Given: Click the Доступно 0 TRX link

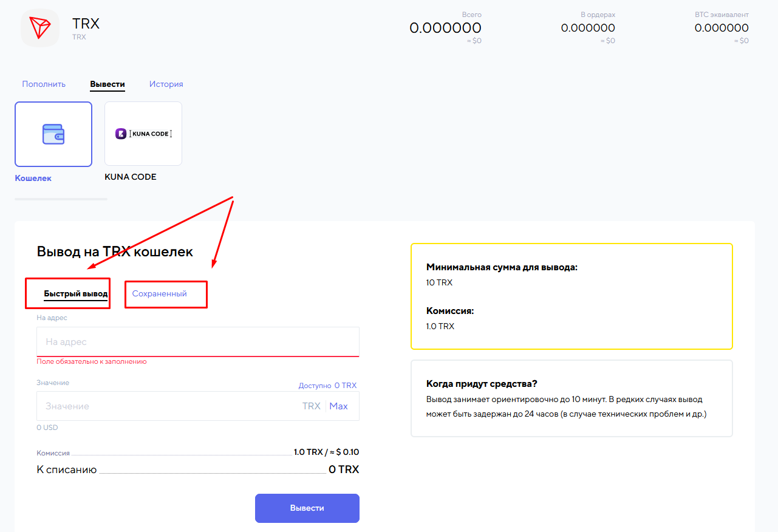Looking at the screenshot, I should (x=327, y=386).
